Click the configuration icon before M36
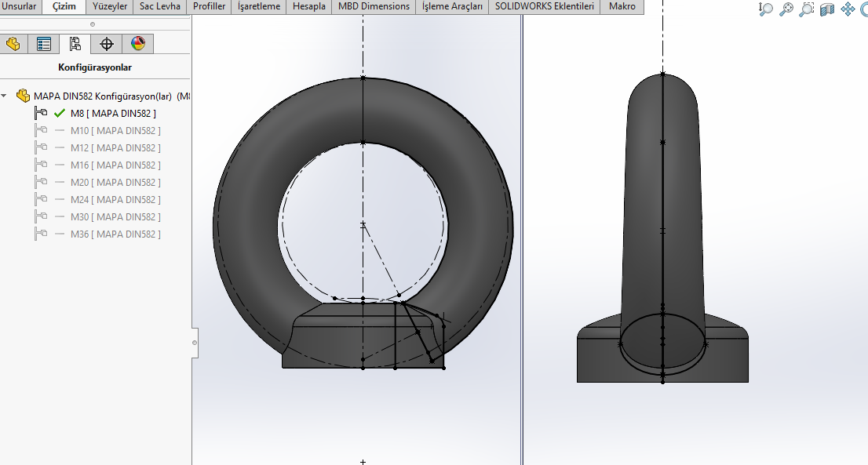This screenshot has width=868, height=465. pyautogui.click(x=40, y=234)
